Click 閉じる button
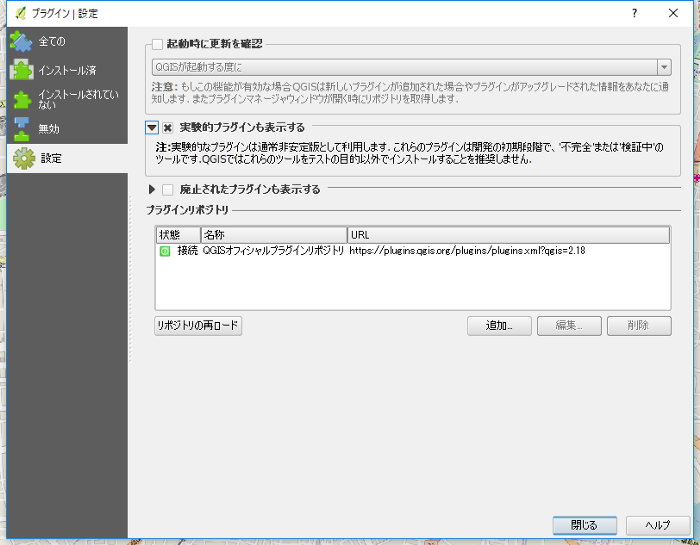The image size is (700, 545). coord(584,525)
